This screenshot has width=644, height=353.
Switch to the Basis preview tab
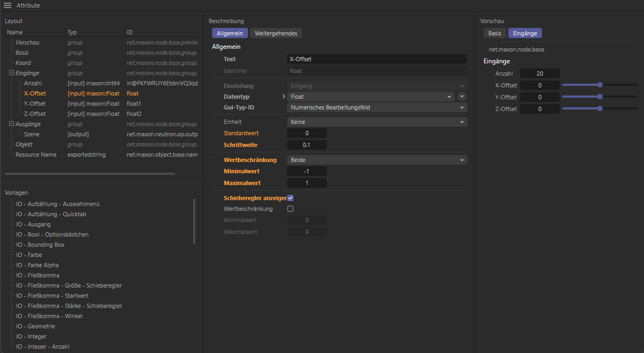click(495, 33)
